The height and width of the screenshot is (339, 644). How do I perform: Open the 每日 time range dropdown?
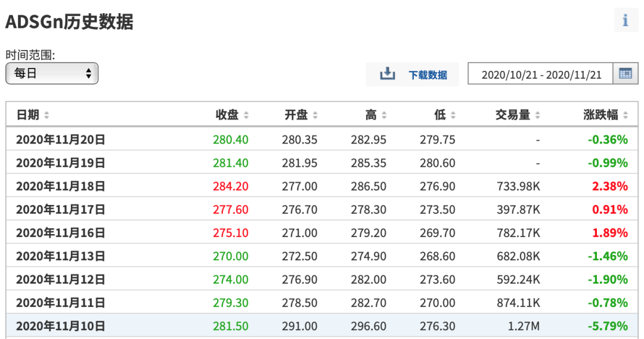tap(52, 73)
